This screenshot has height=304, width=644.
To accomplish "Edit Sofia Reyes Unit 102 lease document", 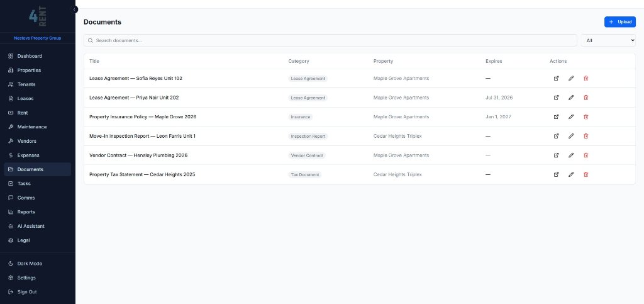I will coord(571,78).
